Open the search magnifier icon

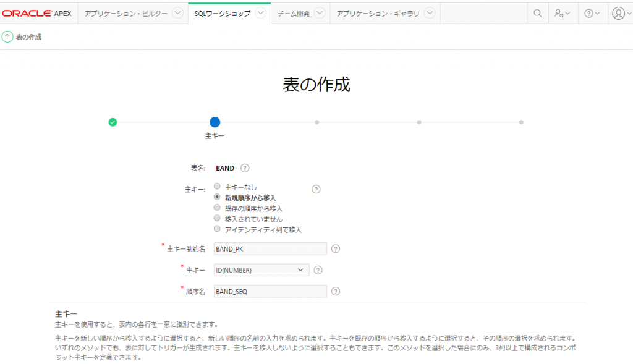coord(537,14)
